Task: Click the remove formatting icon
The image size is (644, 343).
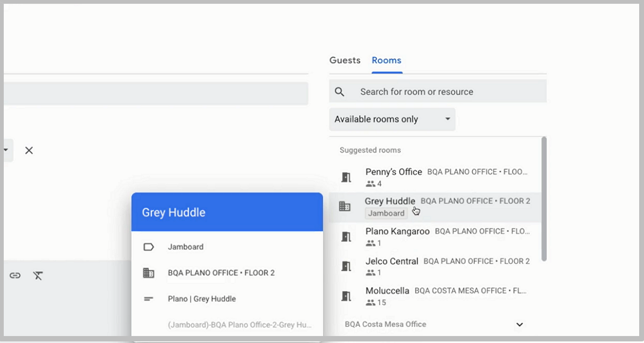Action: coord(38,275)
